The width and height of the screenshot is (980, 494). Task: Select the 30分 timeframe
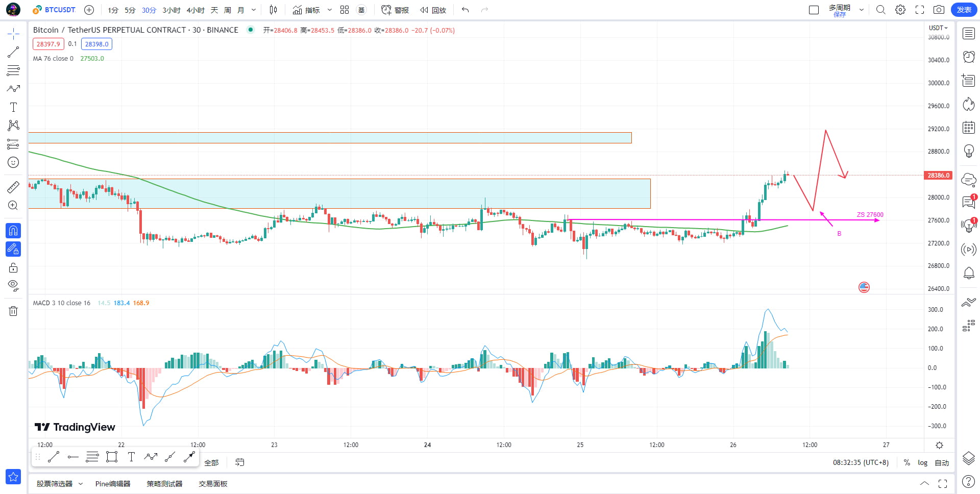click(x=149, y=10)
